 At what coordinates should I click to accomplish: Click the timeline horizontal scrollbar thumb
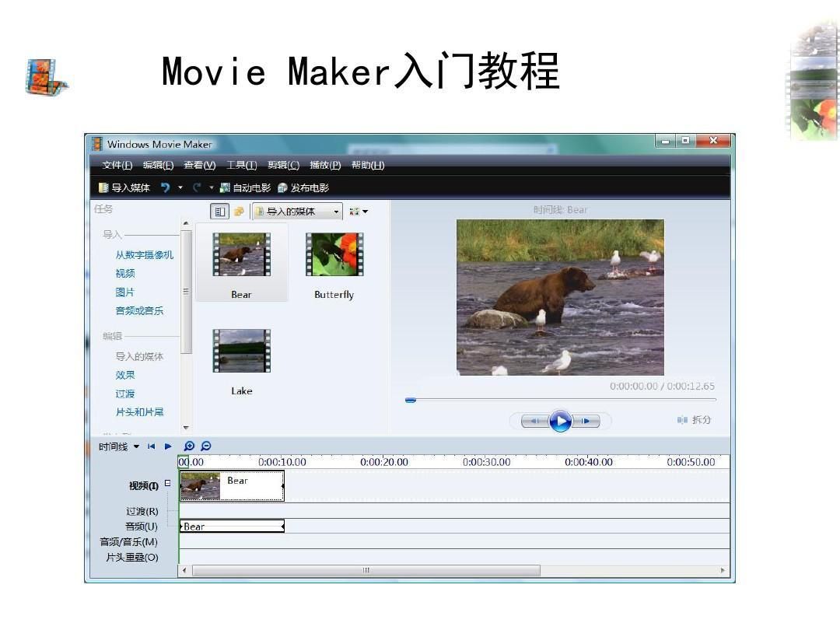366,571
